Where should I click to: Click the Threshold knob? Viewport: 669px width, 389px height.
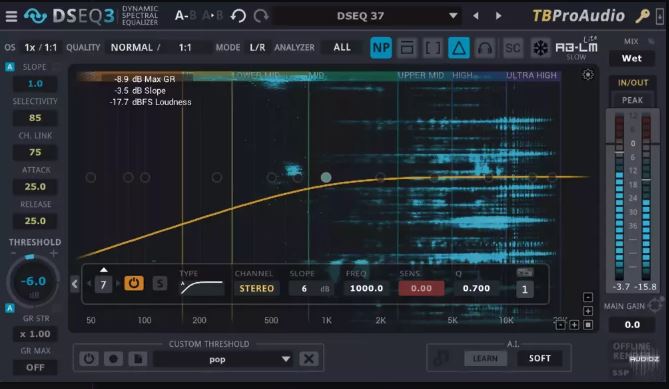[33, 282]
